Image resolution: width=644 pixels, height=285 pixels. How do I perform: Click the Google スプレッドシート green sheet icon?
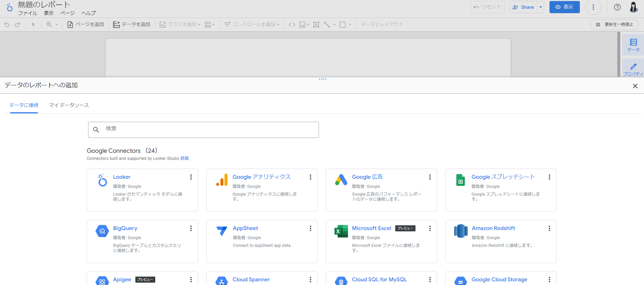[x=461, y=180]
